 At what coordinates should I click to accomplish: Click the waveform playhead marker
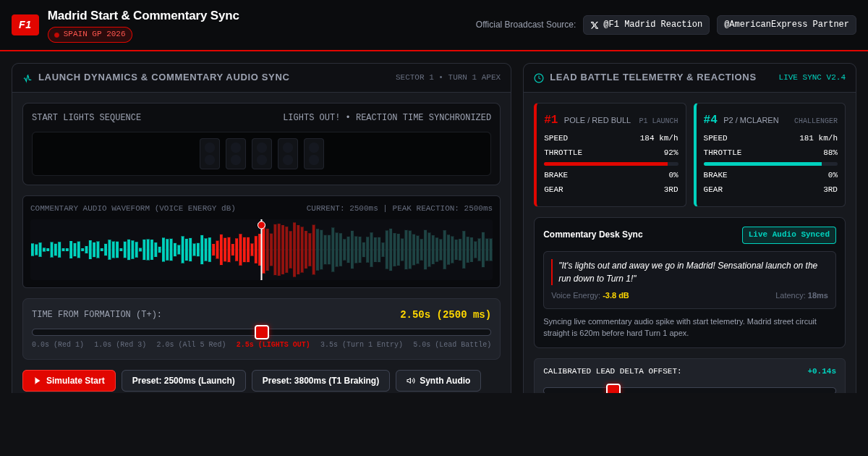[x=261, y=225]
